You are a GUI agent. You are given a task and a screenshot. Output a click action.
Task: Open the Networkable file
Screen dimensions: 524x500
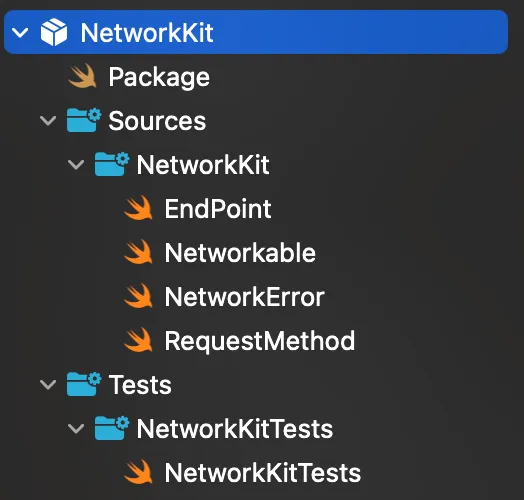pyautogui.click(x=240, y=253)
